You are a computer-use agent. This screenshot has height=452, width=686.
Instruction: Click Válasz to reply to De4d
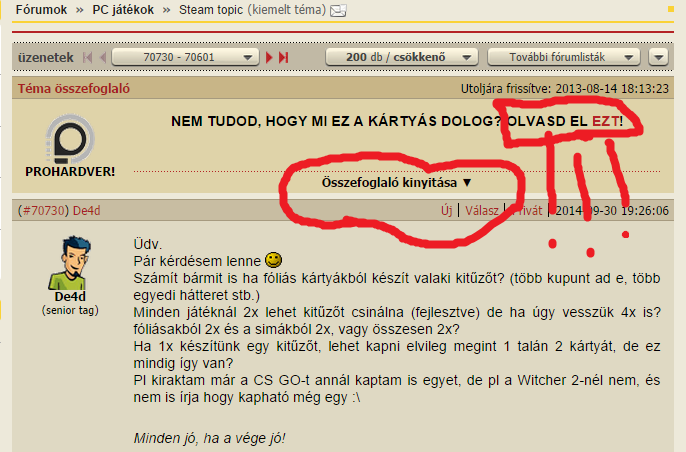(482, 210)
